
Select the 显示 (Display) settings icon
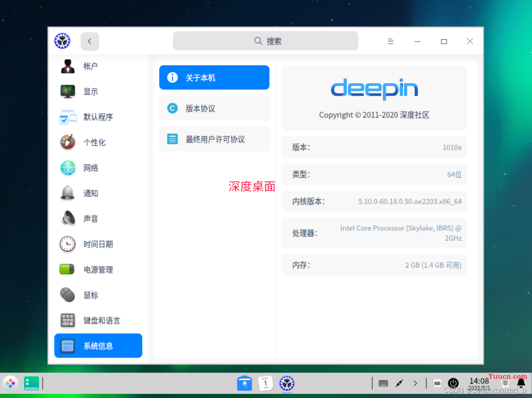tap(68, 91)
